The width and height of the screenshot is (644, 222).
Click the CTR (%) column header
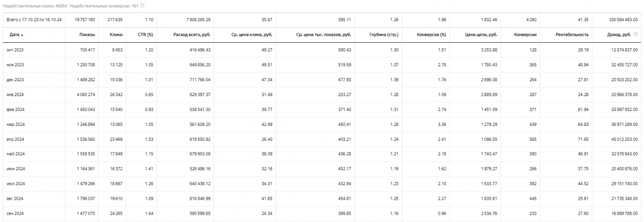pyautogui.click(x=145, y=35)
